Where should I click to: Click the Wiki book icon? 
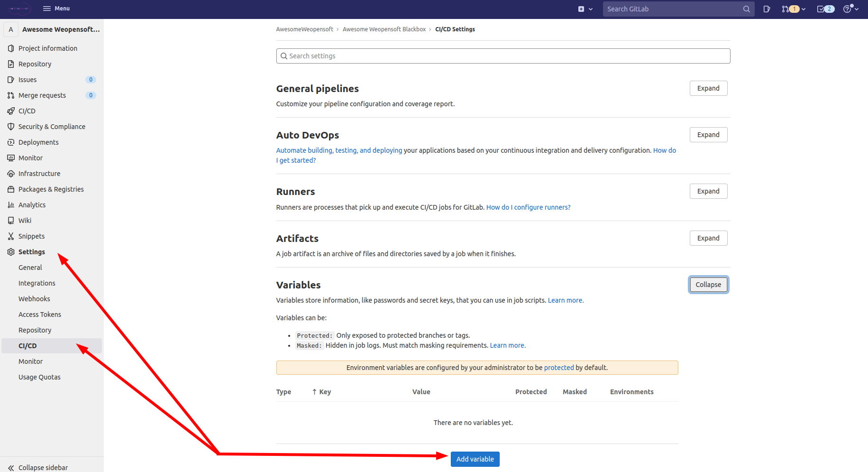pyautogui.click(x=11, y=221)
